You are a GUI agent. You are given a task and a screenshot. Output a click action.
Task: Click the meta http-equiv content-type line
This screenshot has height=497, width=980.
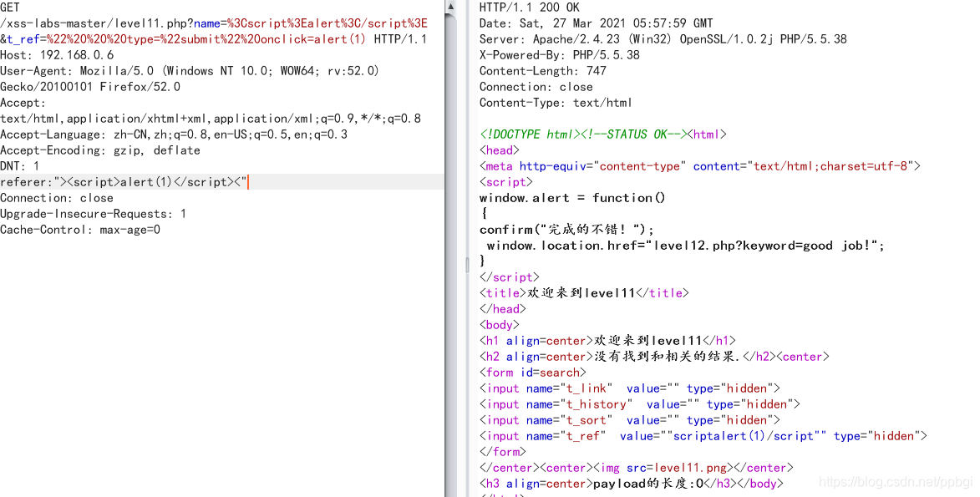click(700, 166)
